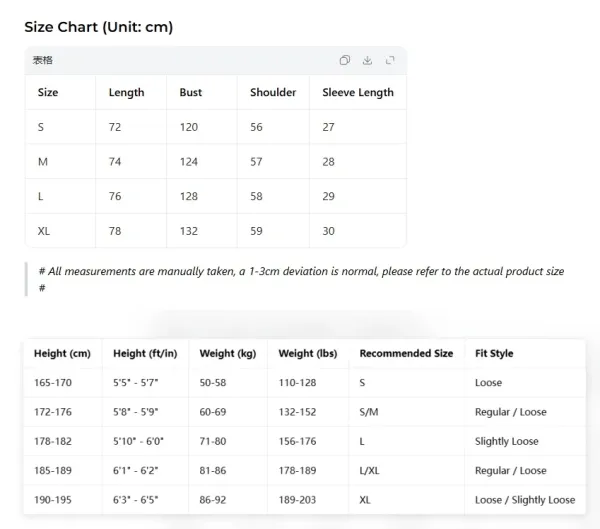The height and width of the screenshot is (529, 600).
Task: Click the download table icon
Action: pos(367,60)
